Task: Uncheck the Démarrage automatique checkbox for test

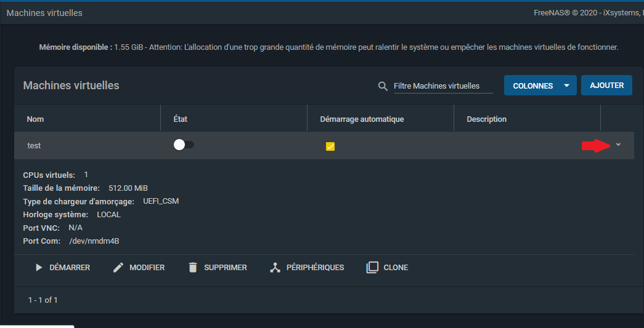Action: (x=330, y=146)
